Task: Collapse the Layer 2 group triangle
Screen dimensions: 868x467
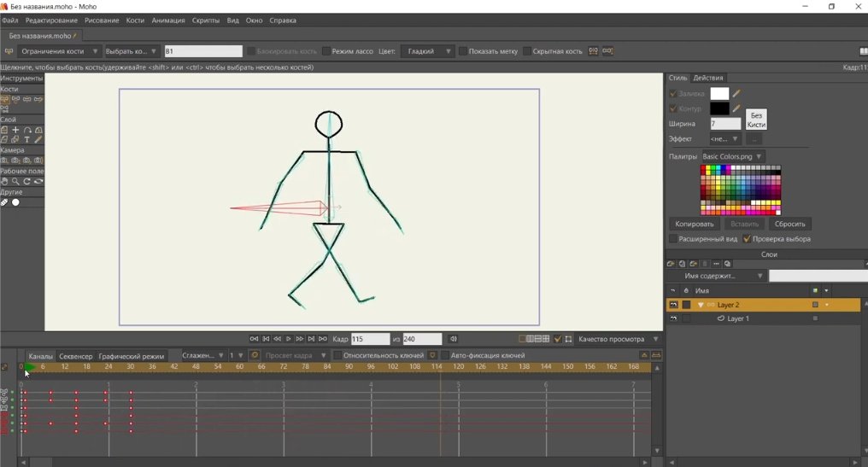Action: [701, 305]
